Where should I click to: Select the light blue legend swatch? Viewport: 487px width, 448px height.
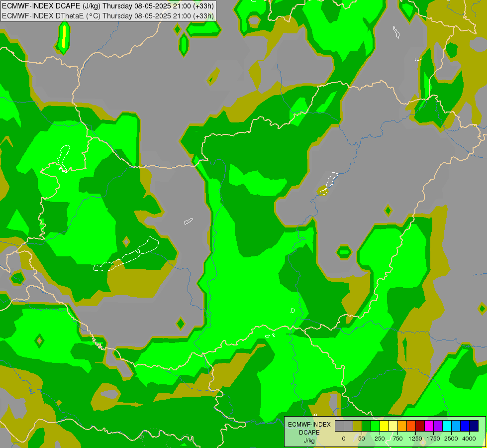pyautogui.click(x=456, y=426)
